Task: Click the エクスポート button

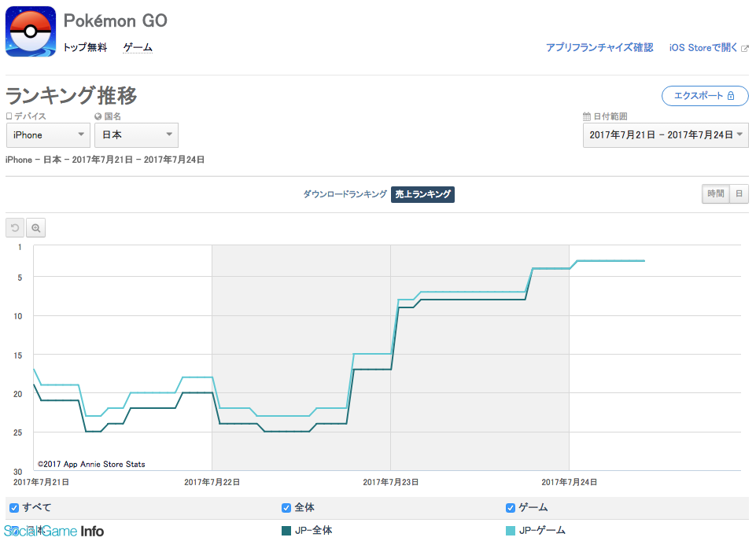Action: 705,95
